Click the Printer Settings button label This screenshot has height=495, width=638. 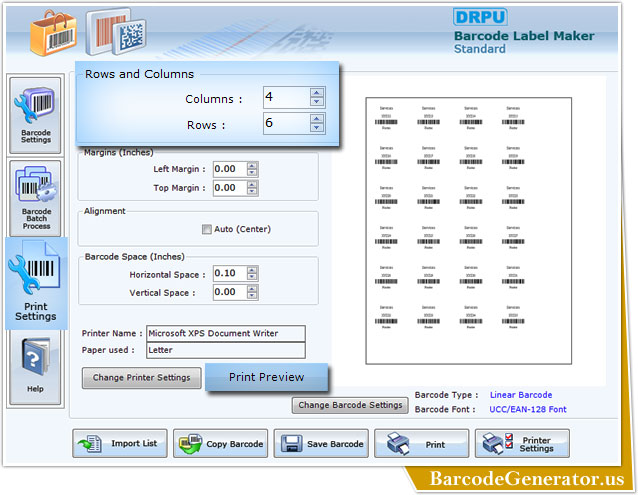(536, 444)
